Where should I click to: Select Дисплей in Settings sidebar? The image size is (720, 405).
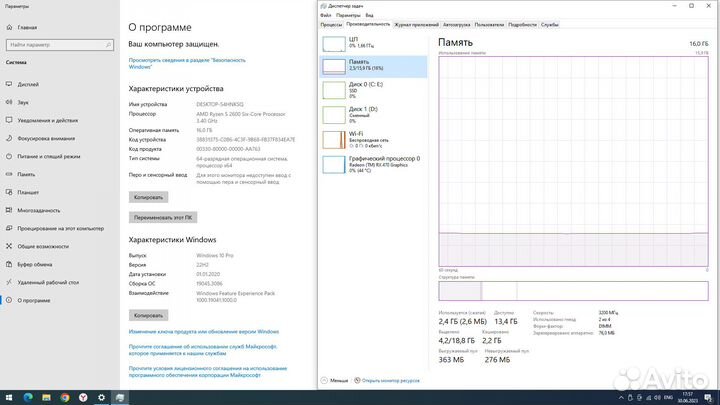28,84
